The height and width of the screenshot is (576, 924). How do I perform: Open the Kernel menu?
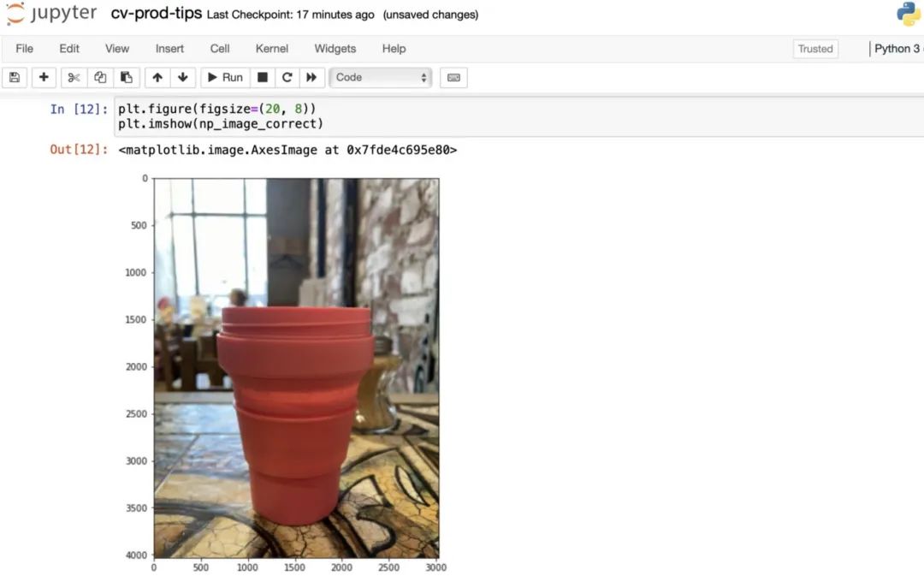(272, 48)
